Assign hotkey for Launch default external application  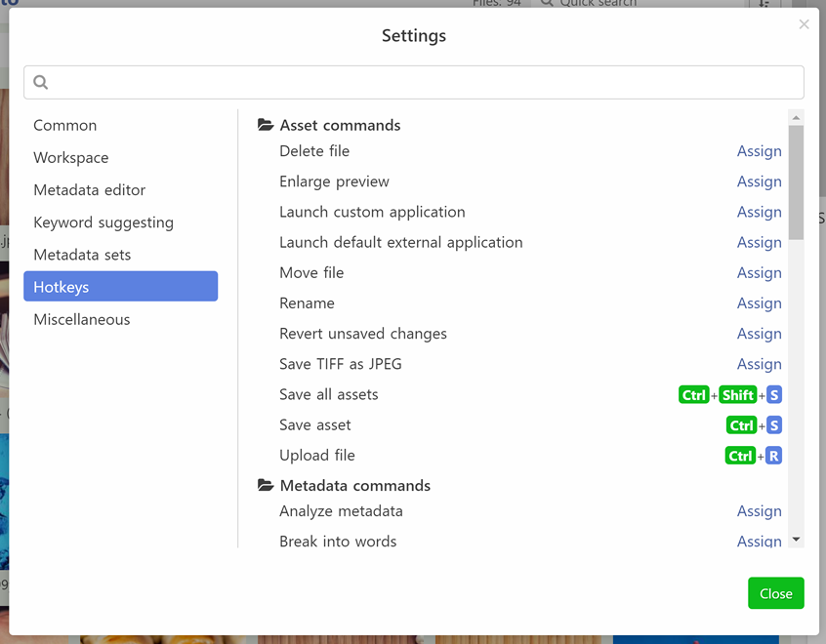[759, 243]
